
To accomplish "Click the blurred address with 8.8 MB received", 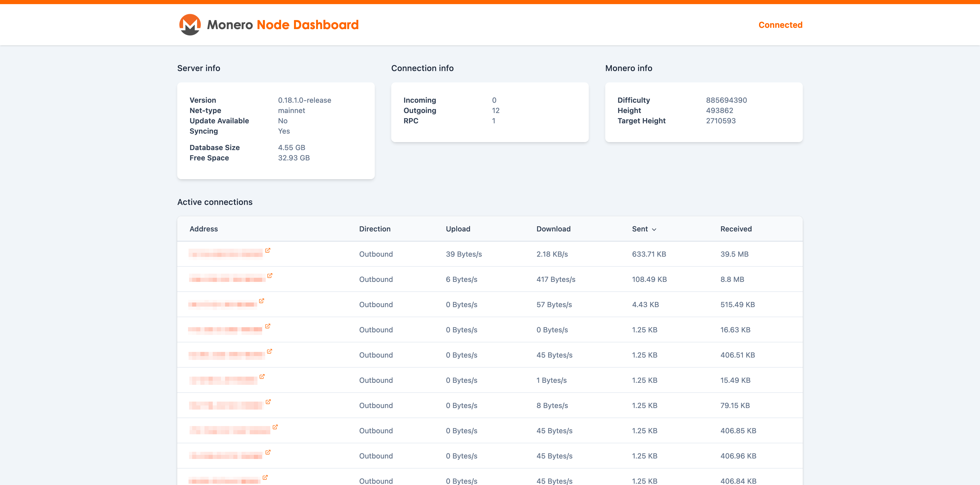I will (227, 279).
